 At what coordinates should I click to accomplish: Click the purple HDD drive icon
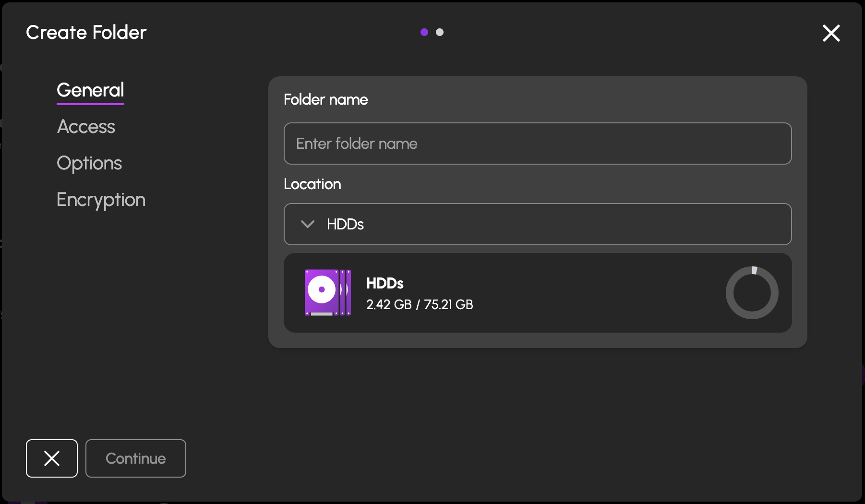328,292
